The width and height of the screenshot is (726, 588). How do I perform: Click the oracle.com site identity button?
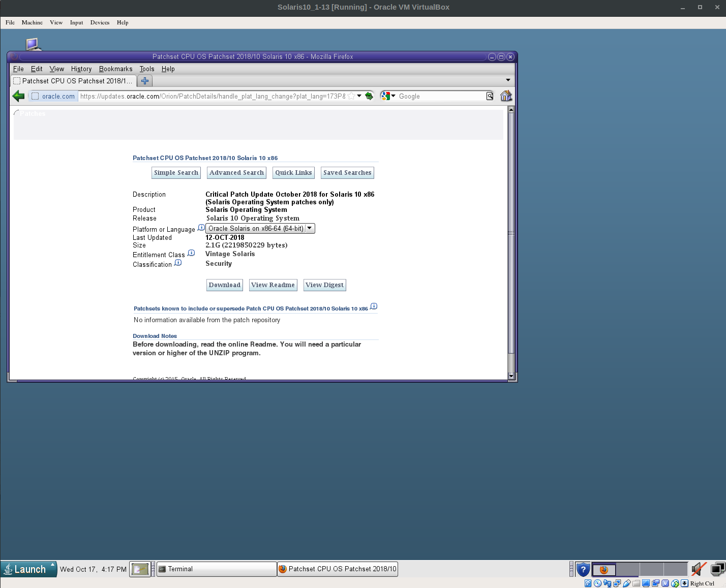click(53, 96)
